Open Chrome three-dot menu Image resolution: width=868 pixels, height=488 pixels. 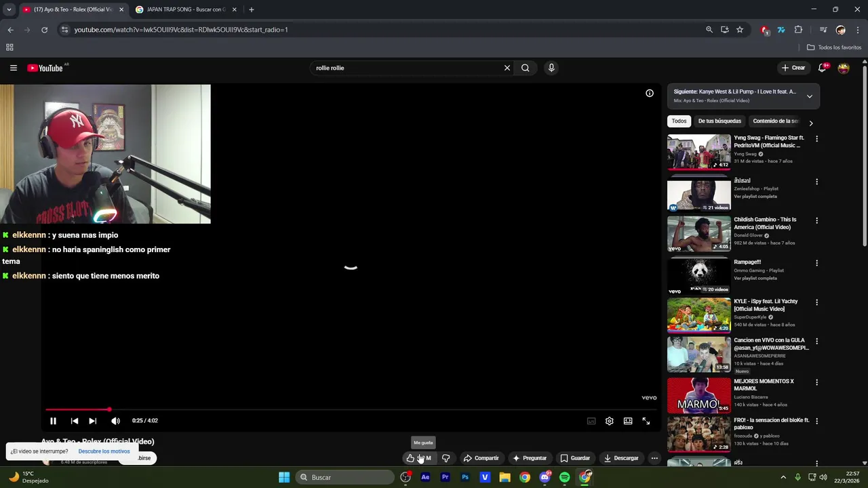click(859, 30)
